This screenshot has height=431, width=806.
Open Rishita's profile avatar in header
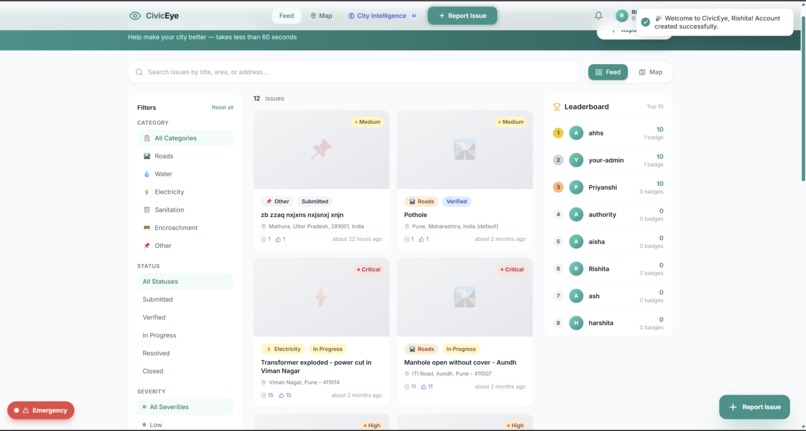pyautogui.click(x=621, y=16)
